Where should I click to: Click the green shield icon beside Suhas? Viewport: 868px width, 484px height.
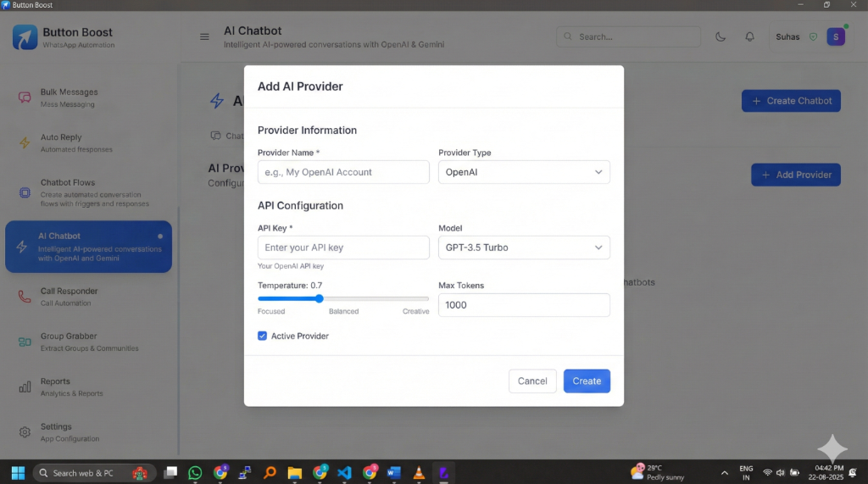813,37
